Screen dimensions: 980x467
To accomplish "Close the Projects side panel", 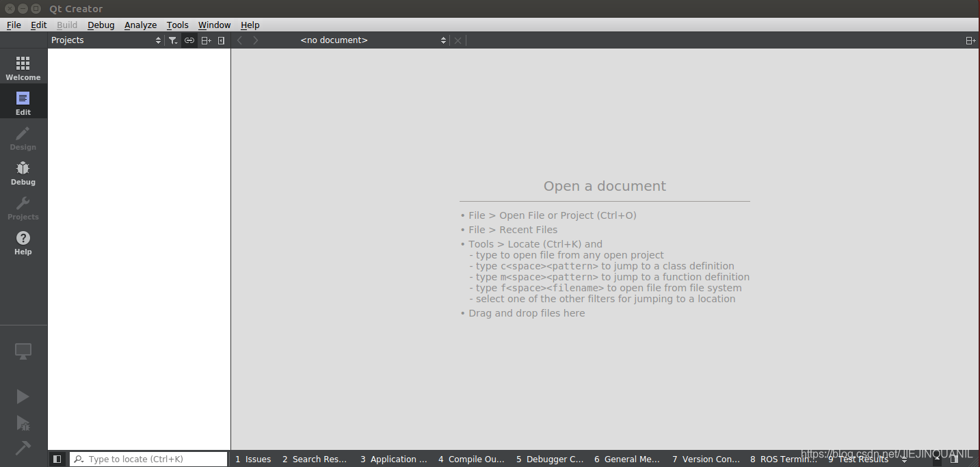I will pos(221,40).
